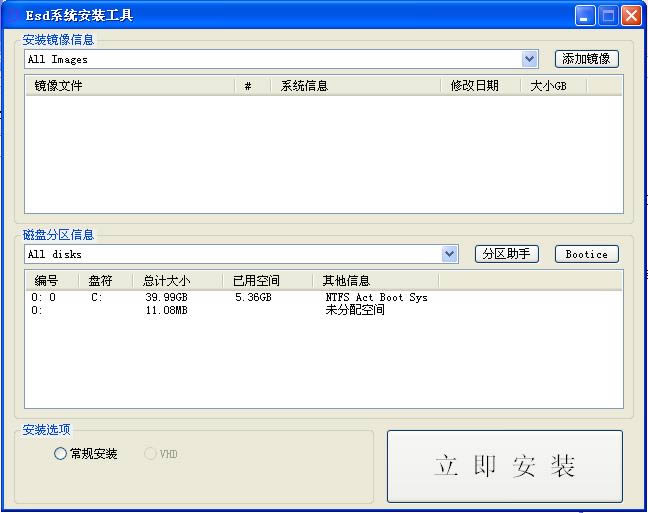The height and width of the screenshot is (513, 648).
Task: Open the 分区助手 partition assistant
Action: click(507, 254)
